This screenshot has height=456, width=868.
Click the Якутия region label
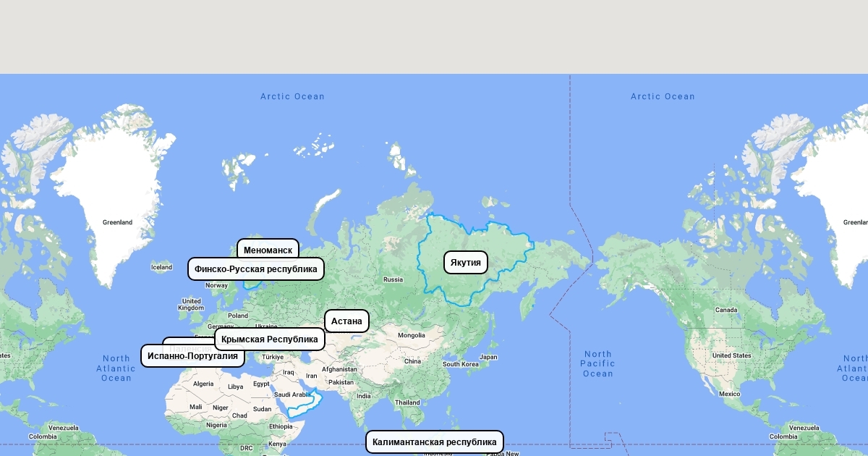coord(465,262)
